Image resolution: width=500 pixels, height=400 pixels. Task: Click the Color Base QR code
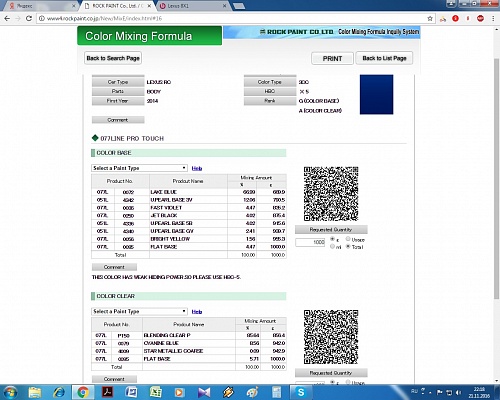(x=331, y=194)
